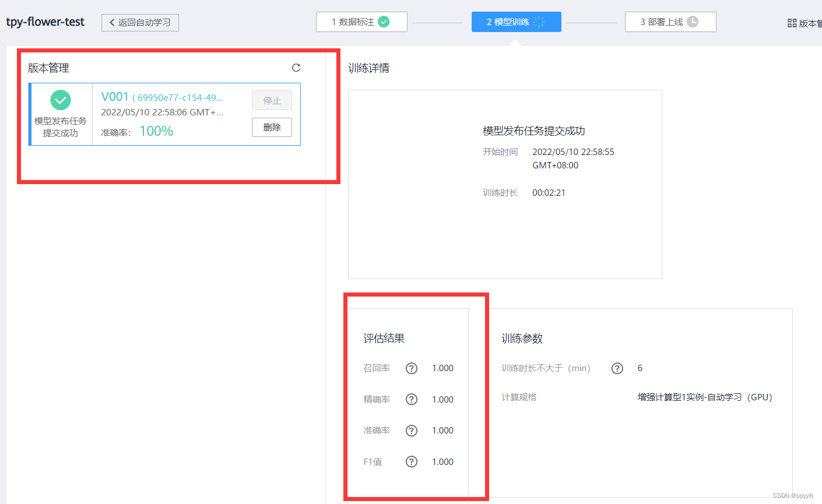
Task: Click the clock icon in 部署上线 step
Action: pyautogui.click(x=693, y=22)
